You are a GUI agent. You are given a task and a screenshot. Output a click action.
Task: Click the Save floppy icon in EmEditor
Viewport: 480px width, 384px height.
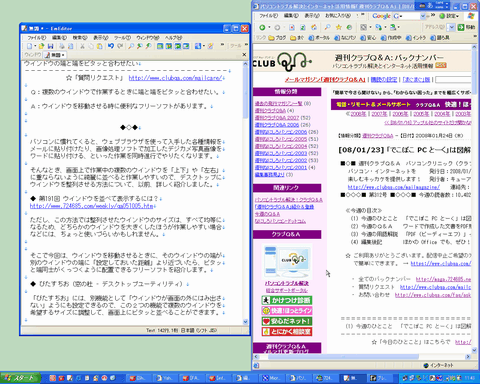[50, 46]
